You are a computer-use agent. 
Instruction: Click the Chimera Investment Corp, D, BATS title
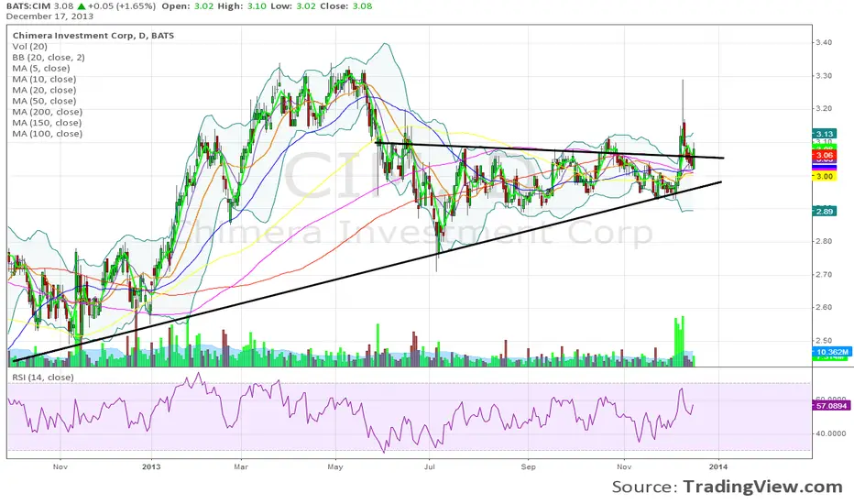tap(93, 36)
